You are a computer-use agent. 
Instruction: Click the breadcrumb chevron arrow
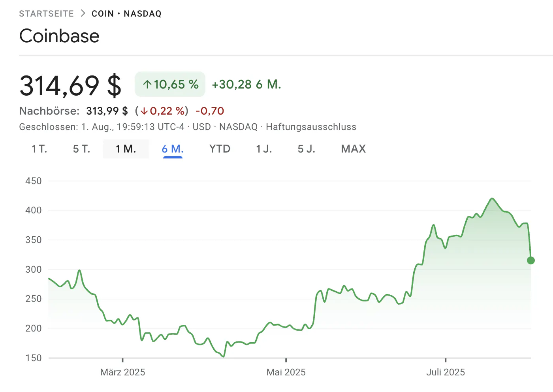(83, 13)
